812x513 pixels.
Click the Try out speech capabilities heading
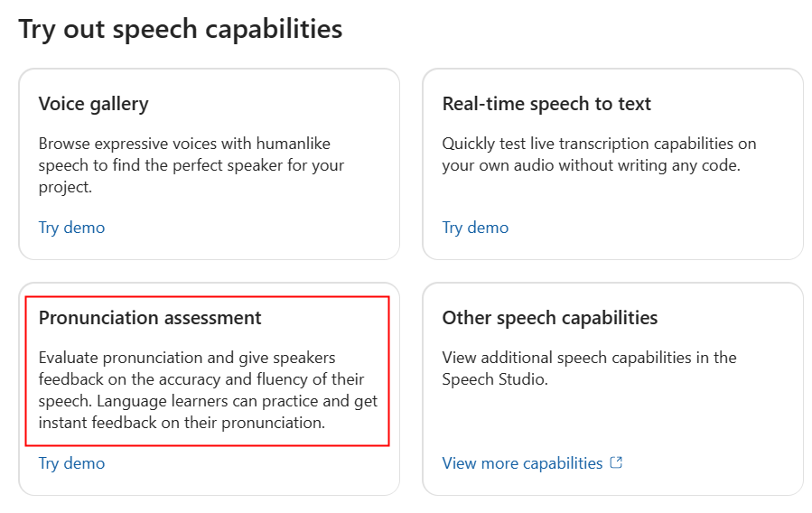click(181, 29)
